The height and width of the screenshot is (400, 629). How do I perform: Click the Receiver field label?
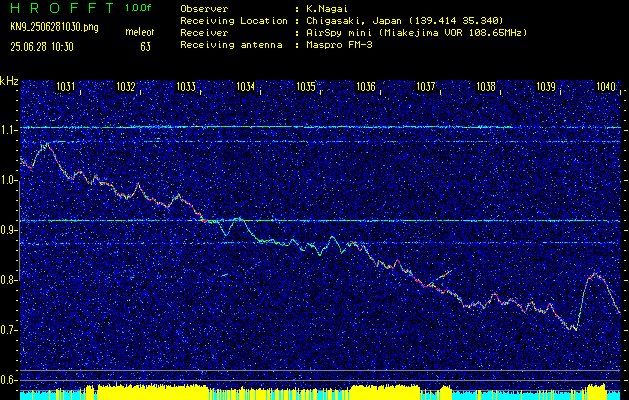204,33
